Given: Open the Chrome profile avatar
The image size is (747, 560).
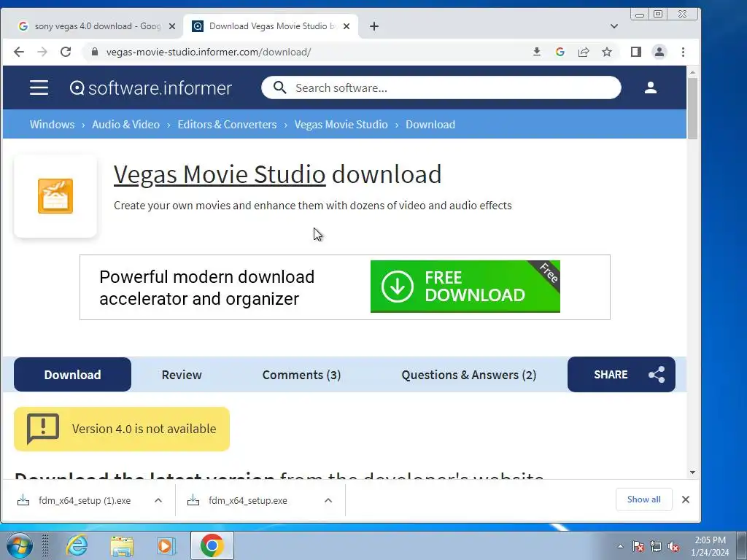Looking at the screenshot, I should pos(659,52).
